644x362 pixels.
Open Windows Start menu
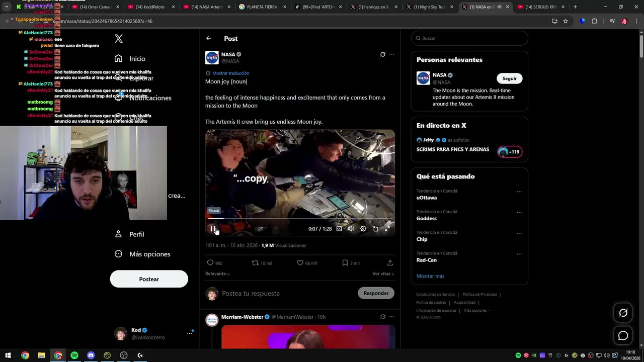[8, 355]
